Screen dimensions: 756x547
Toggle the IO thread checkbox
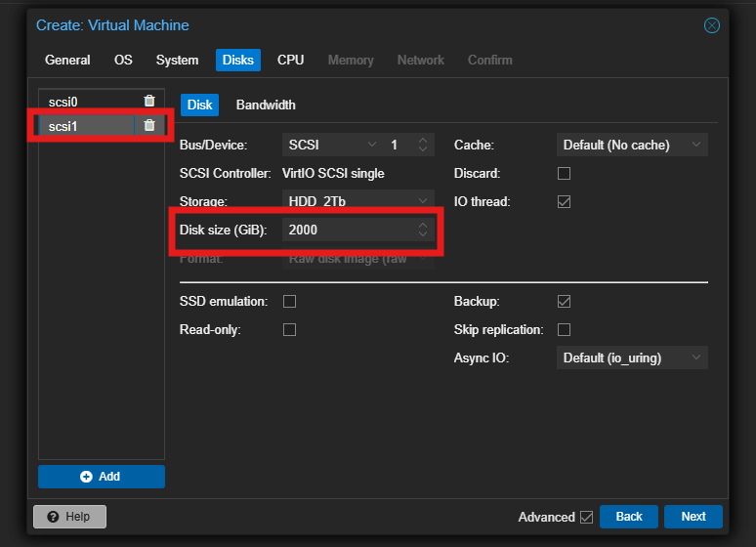[564, 201]
